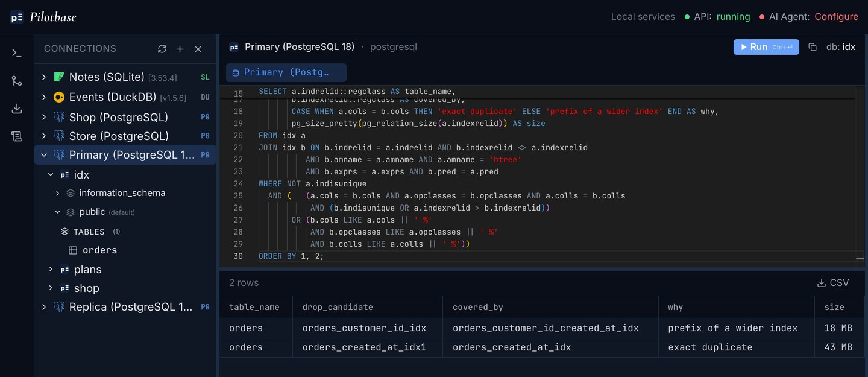The width and height of the screenshot is (868, 377).
Task: Collapse the Primary (PostgreSQL) connection
Action: tap(43, 155)
